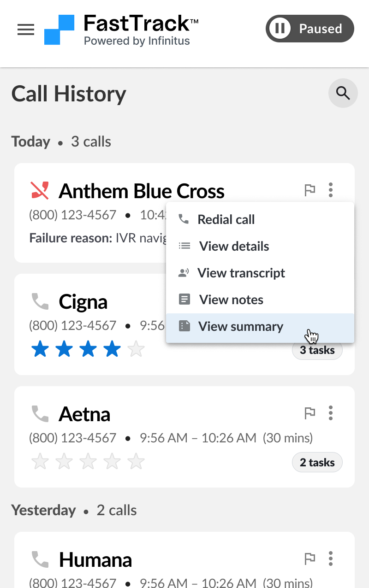Open the 2 tasks badge on Aetna
This screenshot has height=588, width=369.
(317, 462)
